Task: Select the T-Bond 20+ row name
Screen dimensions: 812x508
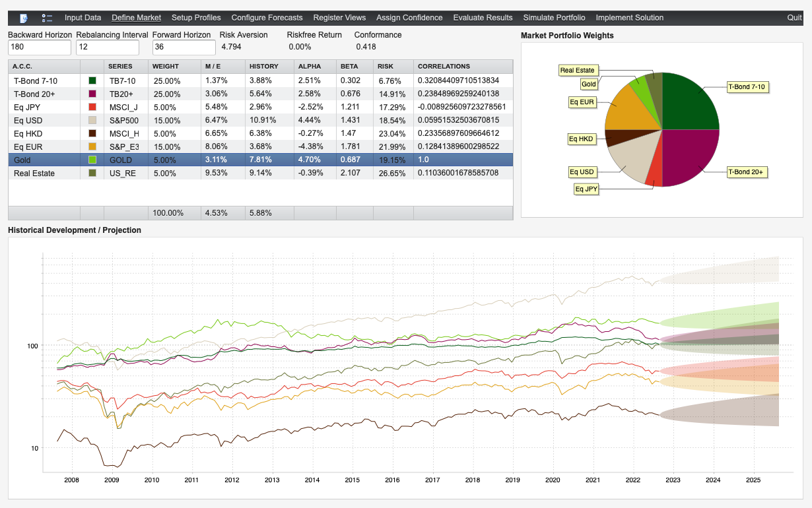Action: click(x=34, y=94)
